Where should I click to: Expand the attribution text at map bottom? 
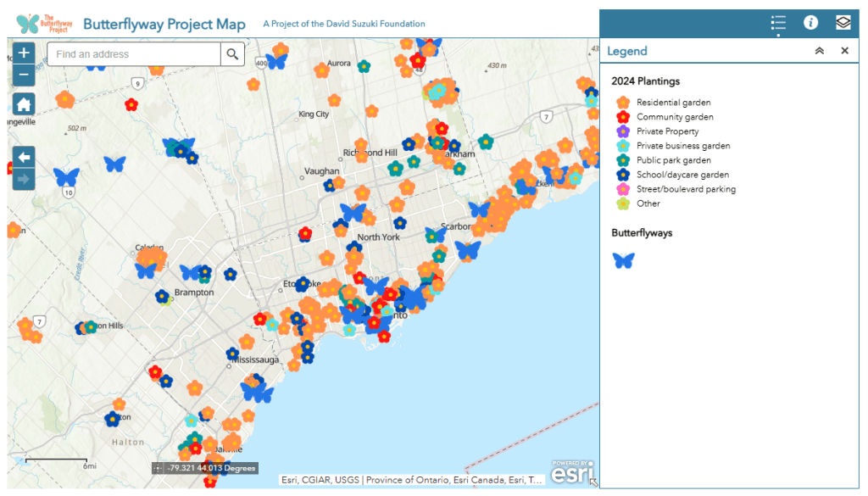(x=411, y=480)
